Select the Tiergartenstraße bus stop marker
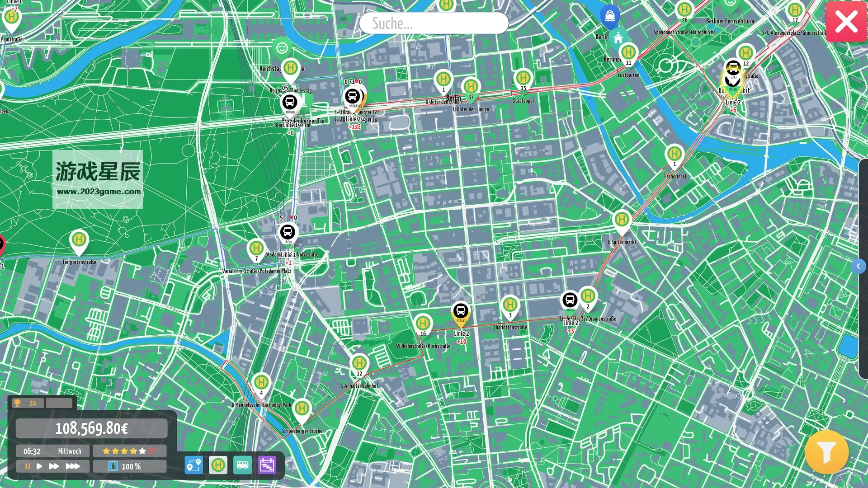The width and height of the screenshot is (868, 488). tap(79, 239)
